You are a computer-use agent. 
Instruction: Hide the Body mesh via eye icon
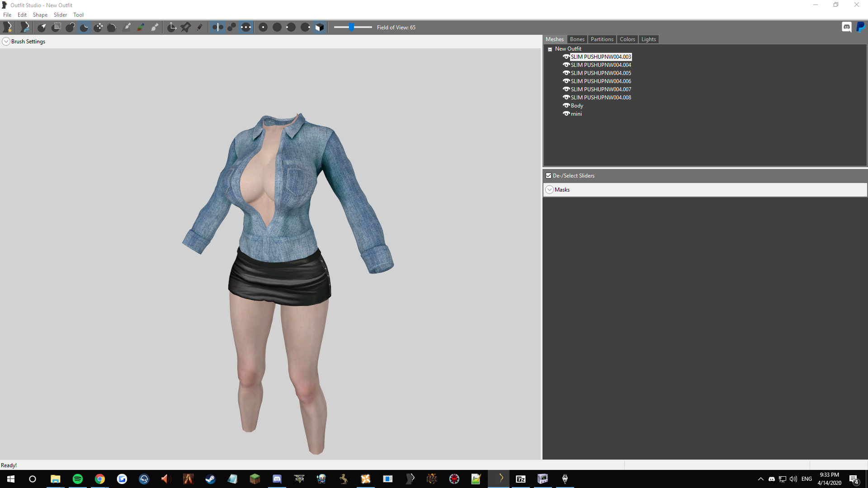(x=566, y=105)
